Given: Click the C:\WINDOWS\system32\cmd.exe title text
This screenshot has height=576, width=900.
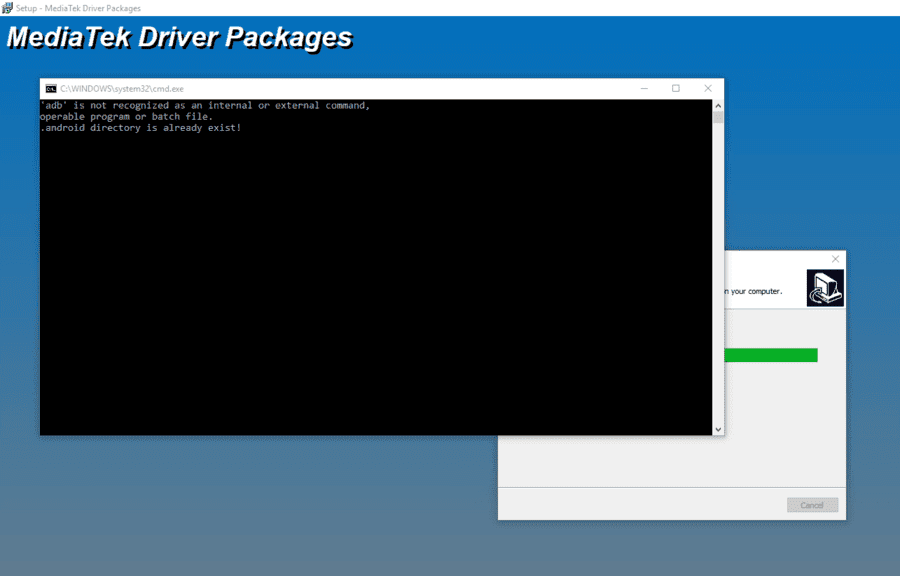Looking at the screenshot, I should pyautogui.click(x=122, y=89).
